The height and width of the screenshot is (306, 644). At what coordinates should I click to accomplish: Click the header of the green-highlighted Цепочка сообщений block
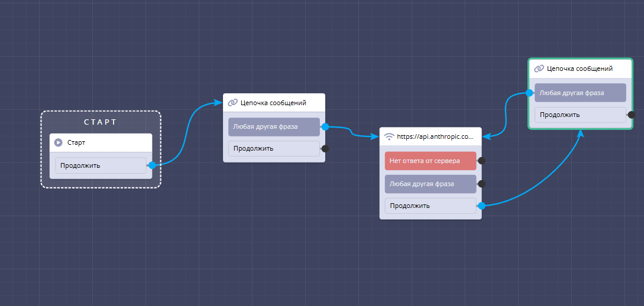pyautogui.click(x=580, y=69)
